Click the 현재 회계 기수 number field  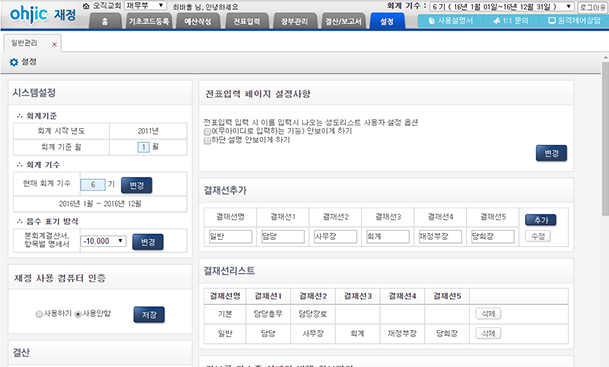point(93,185)
